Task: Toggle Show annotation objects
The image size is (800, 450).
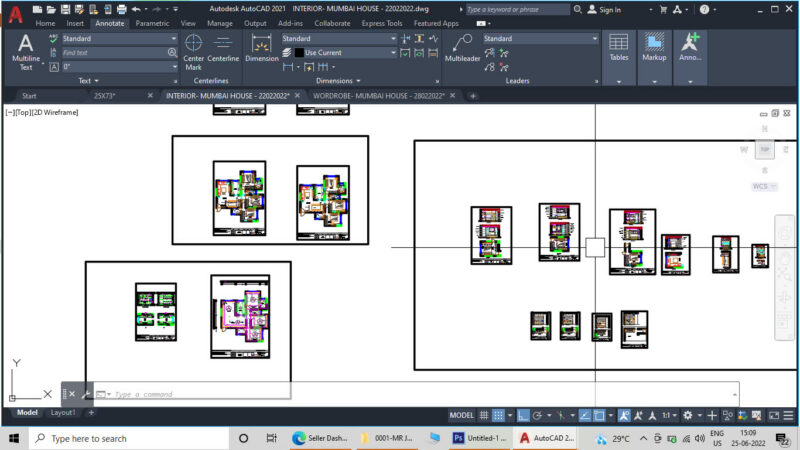Action: [x=624, y=415]
